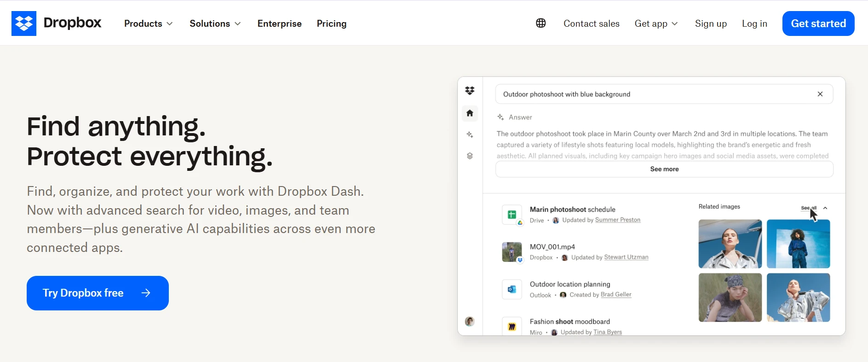Click the See more button
Viewport: 868px width, 362px height.
[664, 169]
